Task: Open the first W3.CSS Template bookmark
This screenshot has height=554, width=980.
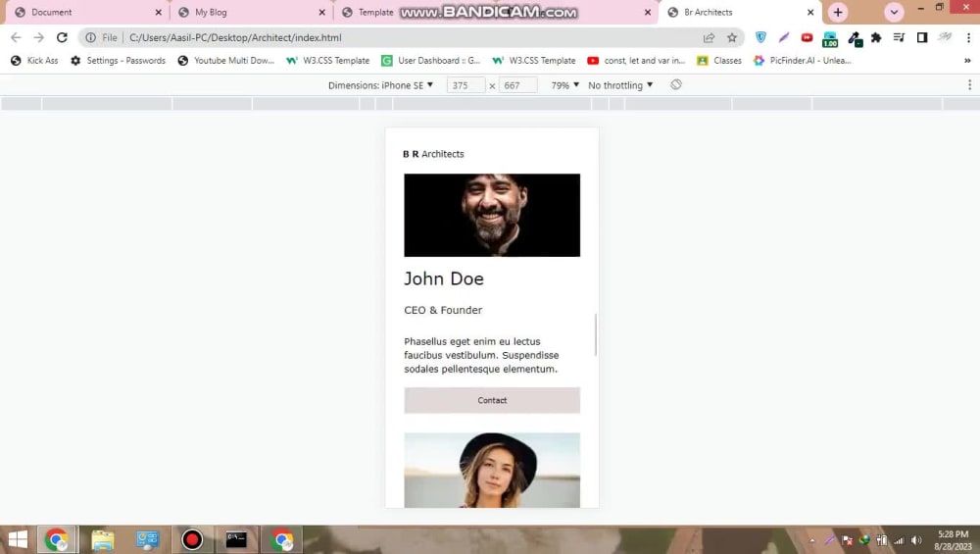Action: click(x=327, y=61)
